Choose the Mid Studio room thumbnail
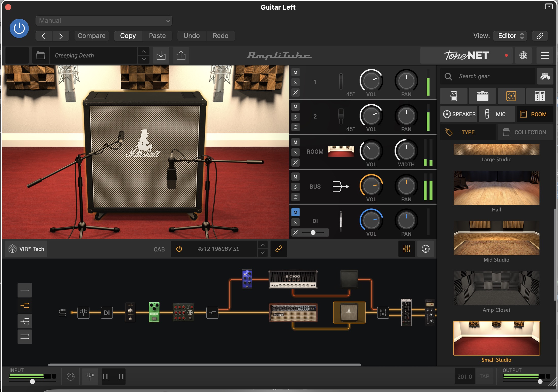 click(496, 238)
